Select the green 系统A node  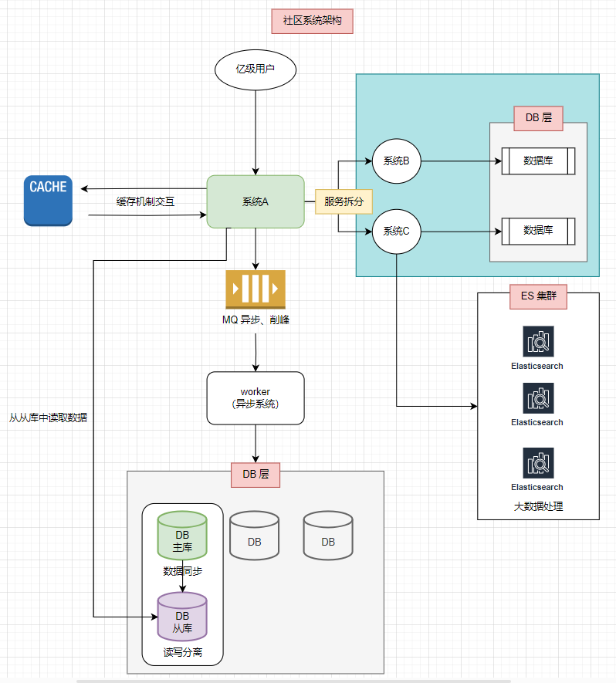(256, 201)
